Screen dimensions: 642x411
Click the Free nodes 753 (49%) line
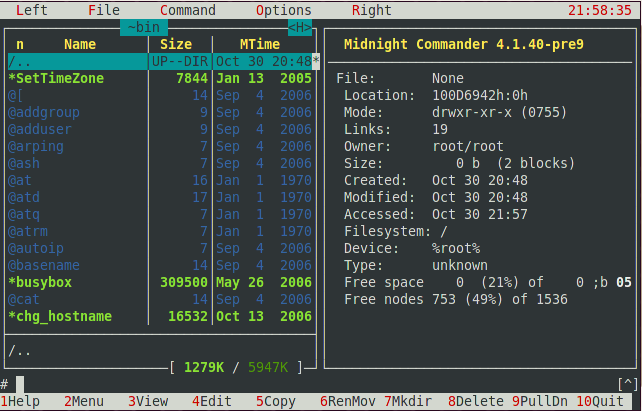pos(456,299)
